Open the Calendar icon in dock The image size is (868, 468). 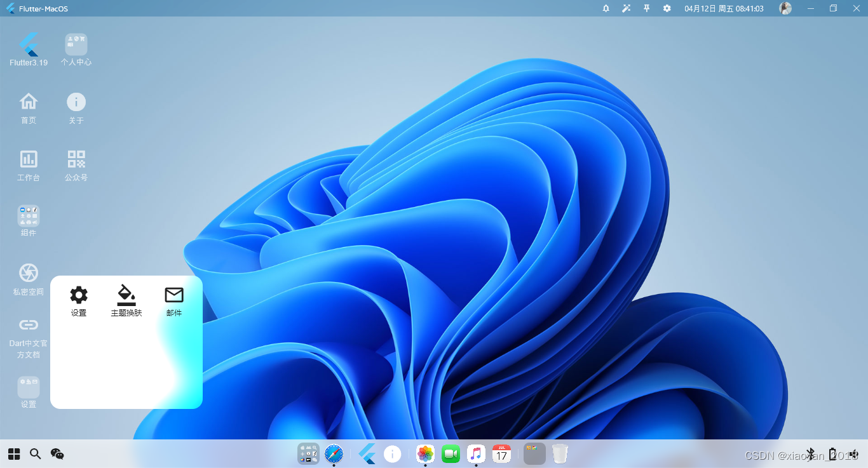pos(501,453)
